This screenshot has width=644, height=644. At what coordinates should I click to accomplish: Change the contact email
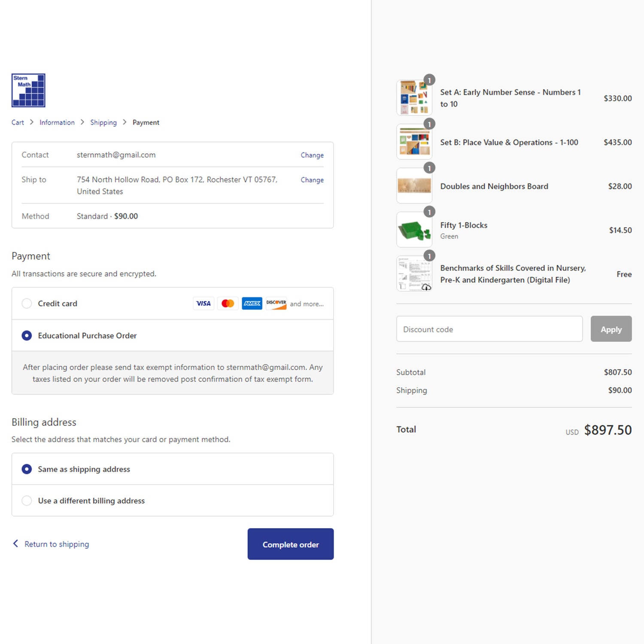[x=312, y=155]
